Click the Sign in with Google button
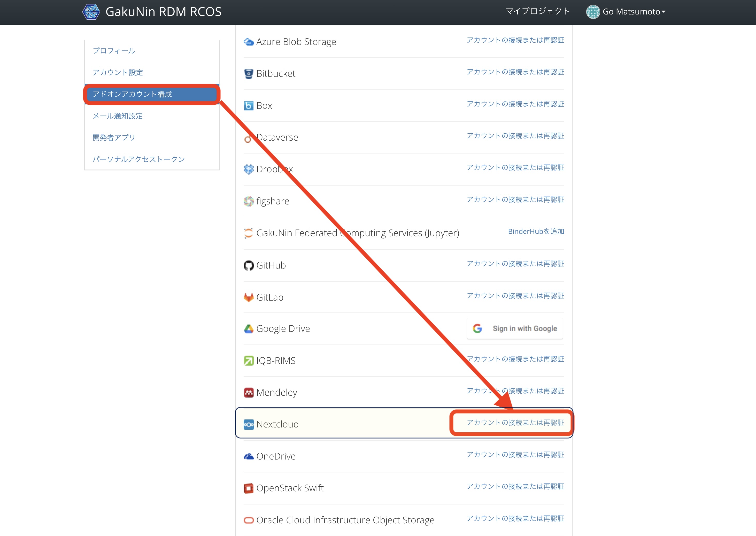This screenshot has height=536, width=756. tap(515, 329)
